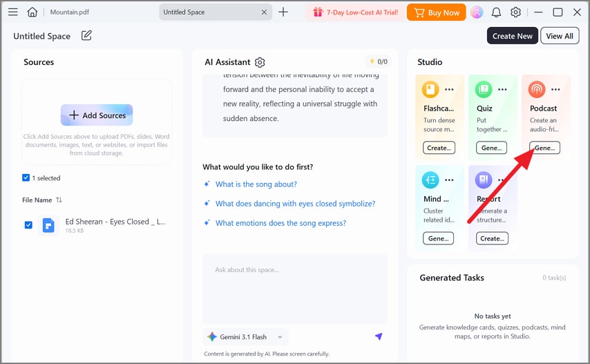This screenshot has width=590, height=364.
Task: Click the Add Sources button
Action: (x=97, y=115)
